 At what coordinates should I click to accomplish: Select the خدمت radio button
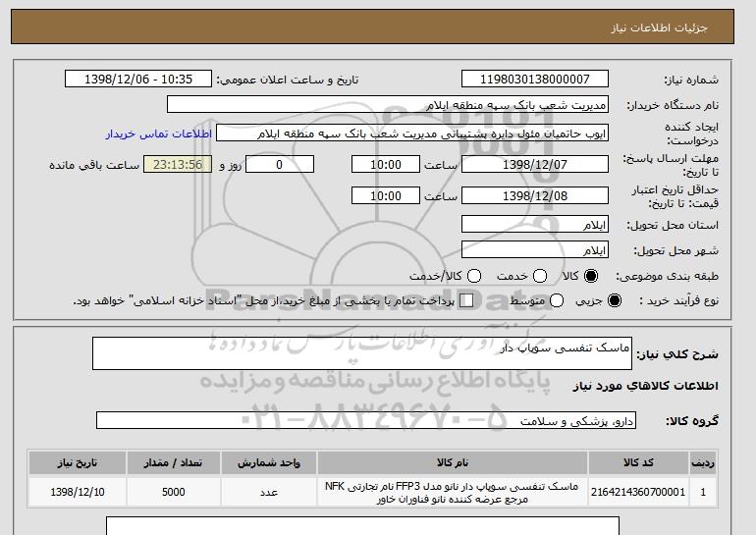[540, 276]
